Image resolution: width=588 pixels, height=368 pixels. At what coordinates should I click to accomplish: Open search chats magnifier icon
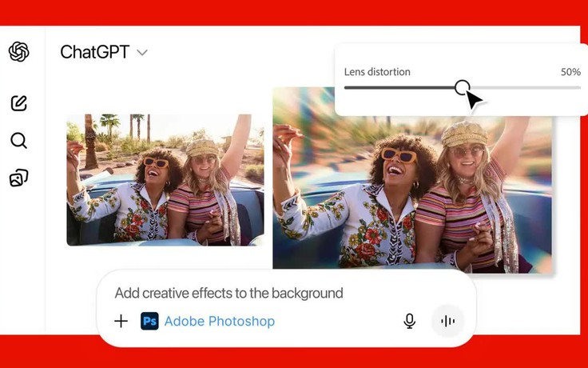pyautogui.click(x=18, y=141)
